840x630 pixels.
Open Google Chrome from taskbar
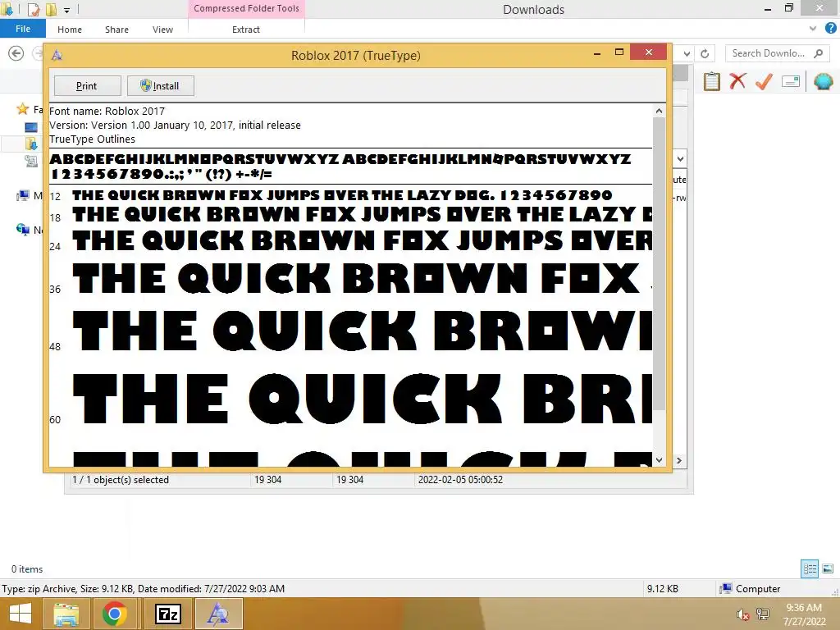[x=115, y=614]
